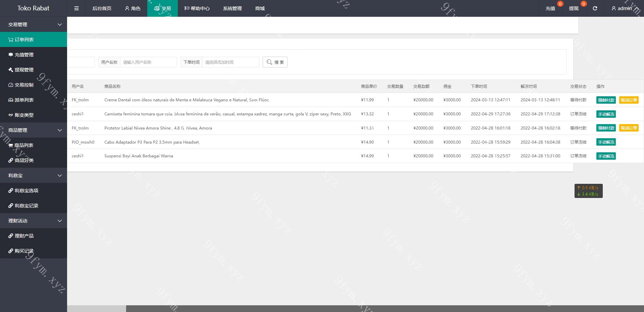Click 取消订单 for the Creme Dental order
The width and height of the screenshot is (644, 312).
[629, 100]
